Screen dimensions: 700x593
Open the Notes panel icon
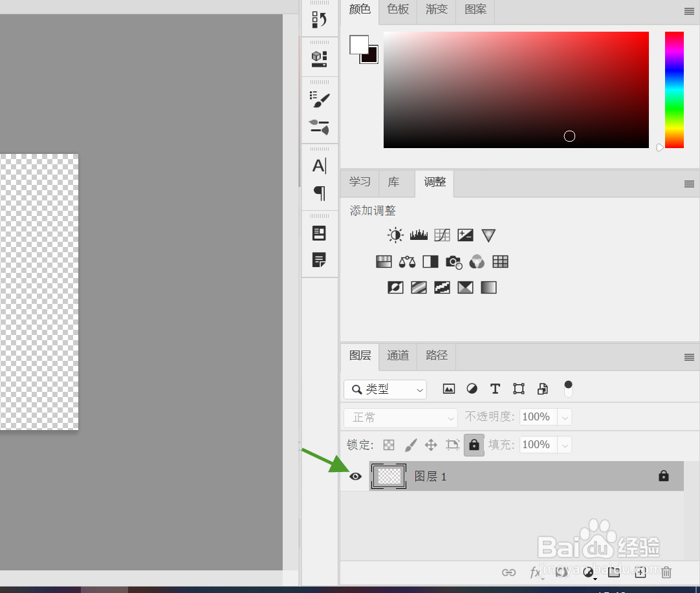(319, 260)
